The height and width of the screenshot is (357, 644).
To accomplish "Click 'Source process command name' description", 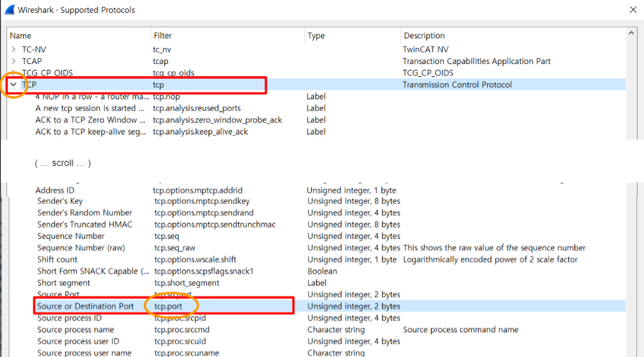I will click(461, 330).
